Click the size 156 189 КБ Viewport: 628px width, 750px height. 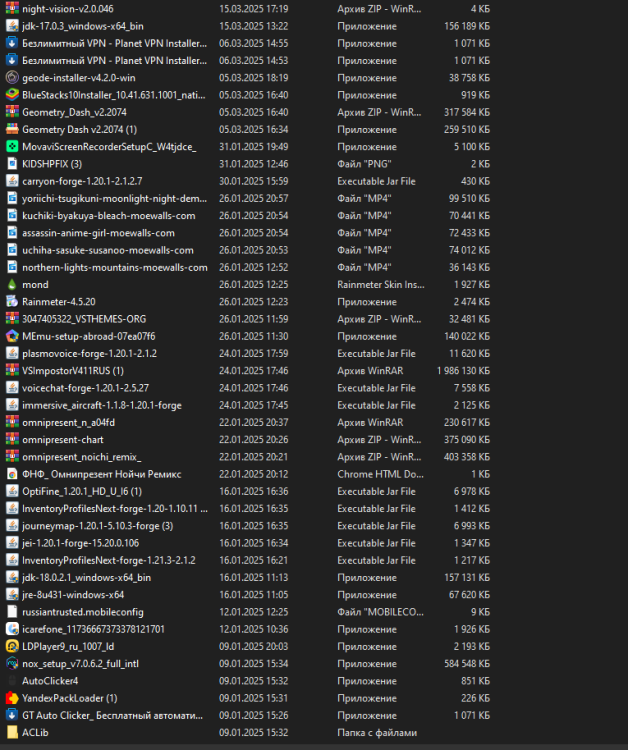click(467, 26)
